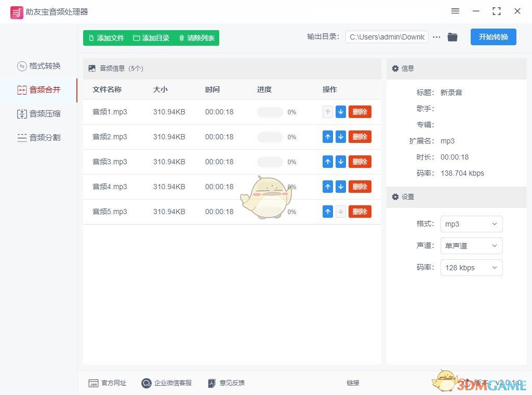Move 音频2.mp3 up in the list

click(328, 137)
